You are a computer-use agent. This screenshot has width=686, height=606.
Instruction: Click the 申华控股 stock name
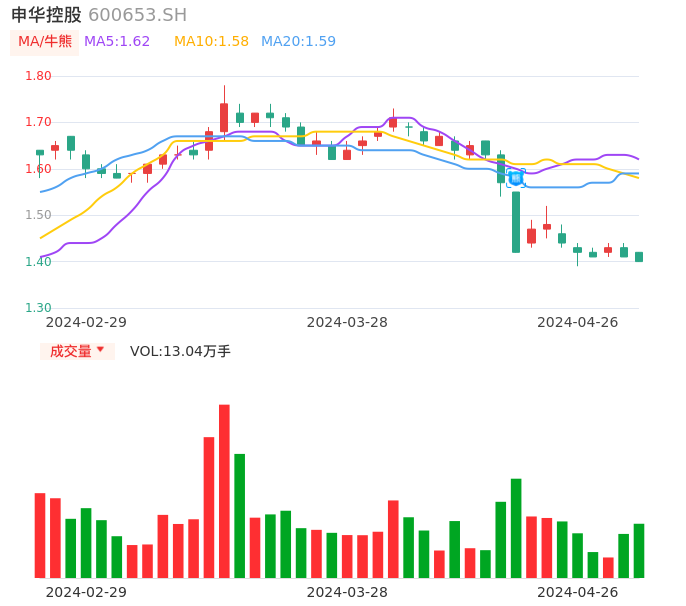coord(46,15)
